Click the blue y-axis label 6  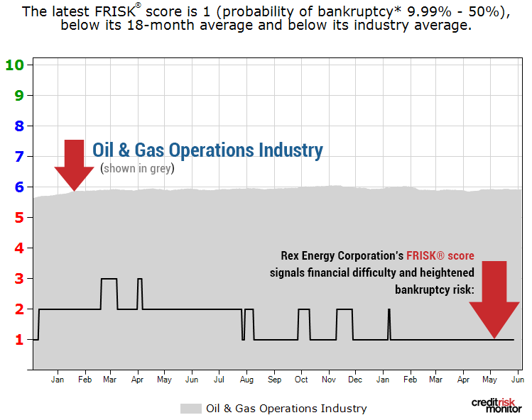[19, 187]
